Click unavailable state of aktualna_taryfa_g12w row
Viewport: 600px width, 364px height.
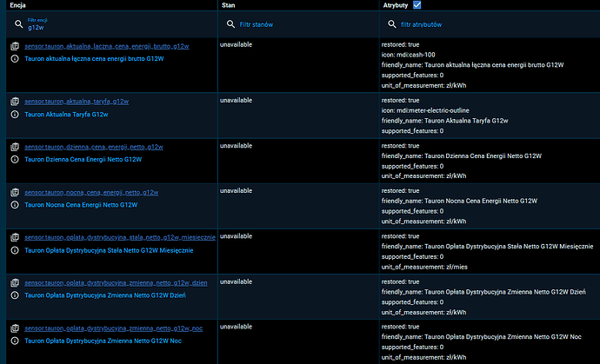pyautogui.click(x=237, y=100)
